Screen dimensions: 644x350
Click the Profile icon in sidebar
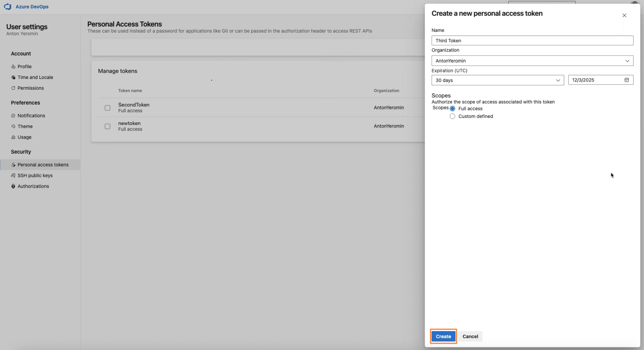(13, 67)
